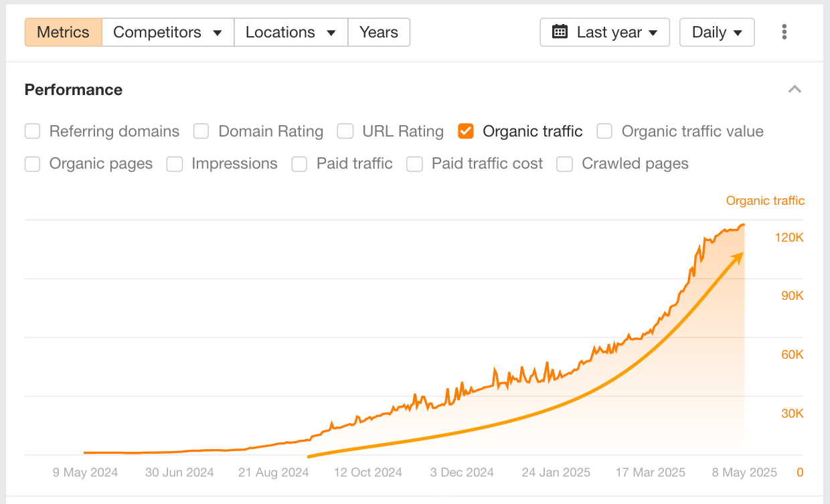This screenshot has width=830, height=504.
Task: Turn on the Impressions checkbox
Action: (x=175, y=164)
